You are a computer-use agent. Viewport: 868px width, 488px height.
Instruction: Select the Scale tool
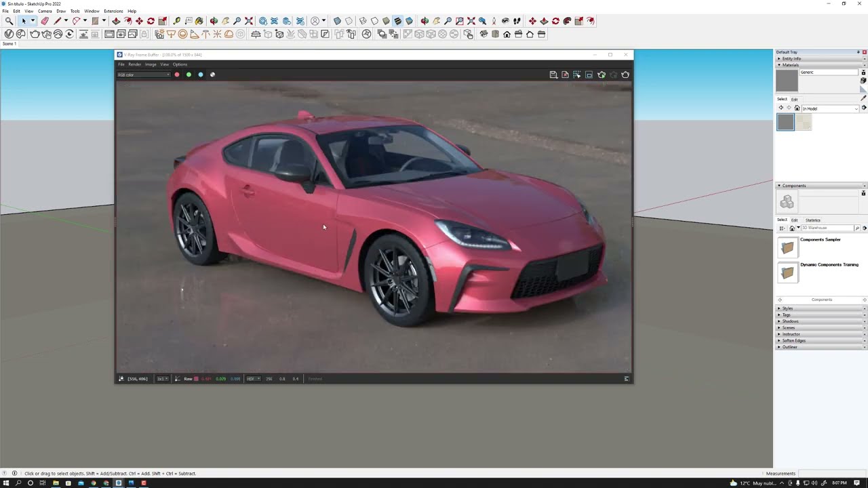[x=162, y=21]
